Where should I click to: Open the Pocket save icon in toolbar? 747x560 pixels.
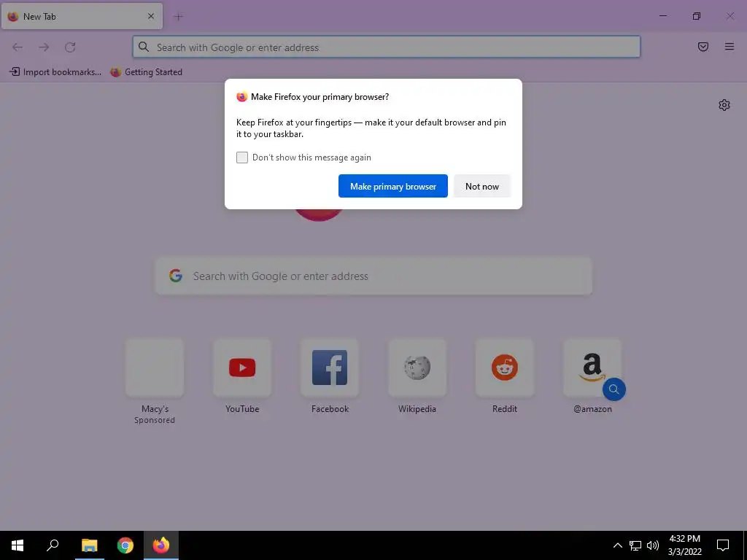click(703, 47)
